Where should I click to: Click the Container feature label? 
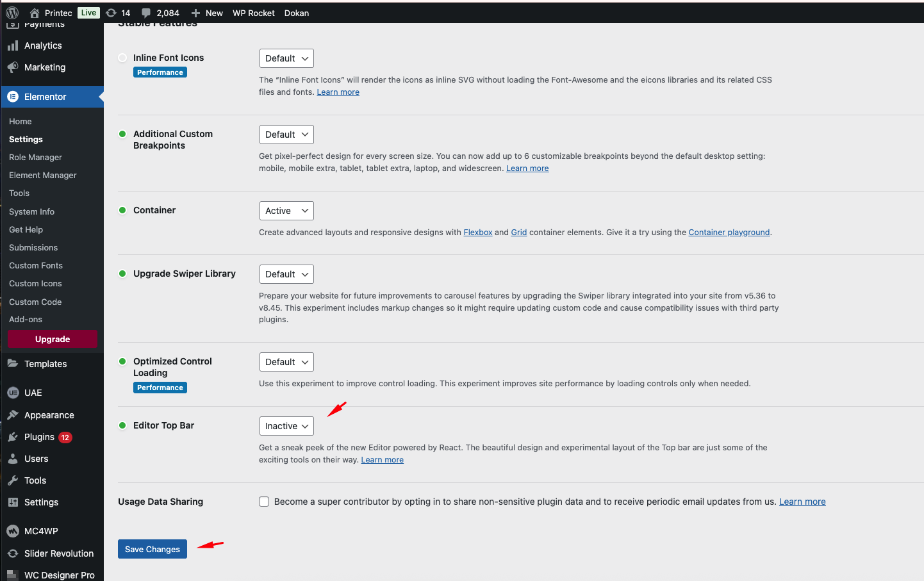pyautogui.click(x=154, y=210)
